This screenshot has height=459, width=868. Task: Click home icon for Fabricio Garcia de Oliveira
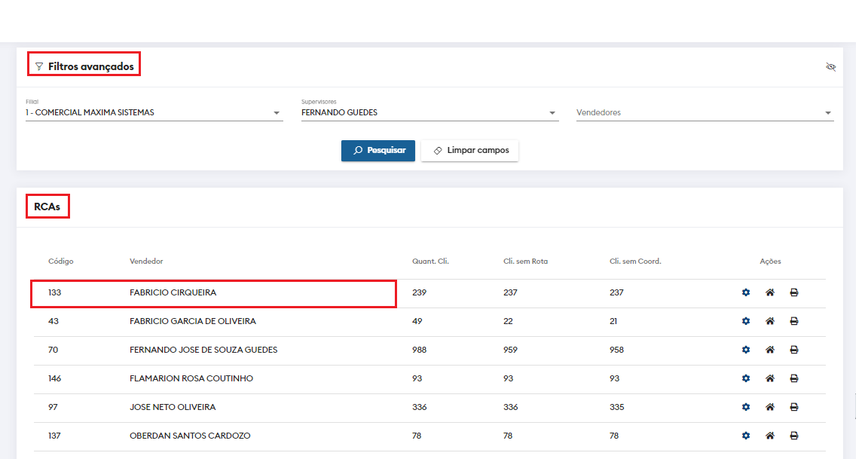(x=770, y=321)
